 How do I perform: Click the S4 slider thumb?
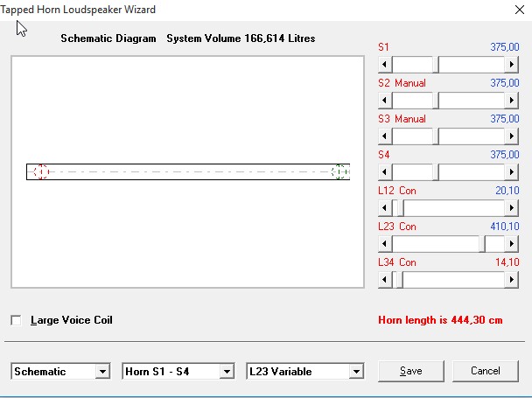coord(436,172)
